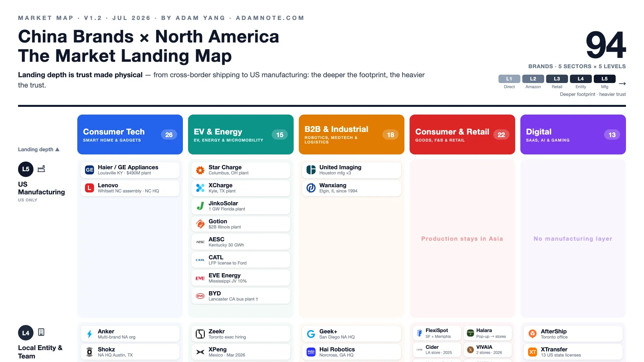Screen dimensions: 644x362
Task: Click the 'Houston mfg ×3' text
Action: coord(335,173)
